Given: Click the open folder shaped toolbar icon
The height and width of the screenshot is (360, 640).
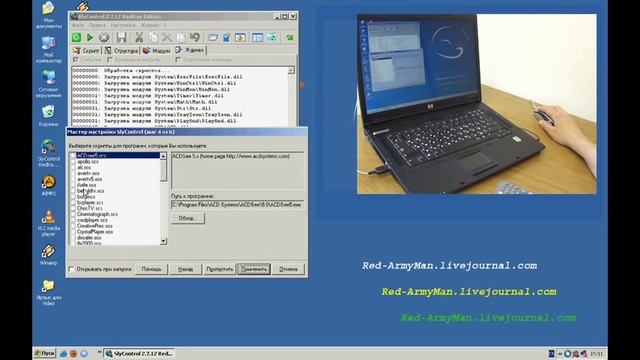Looking at the screenshot, I should click(213, 38).
